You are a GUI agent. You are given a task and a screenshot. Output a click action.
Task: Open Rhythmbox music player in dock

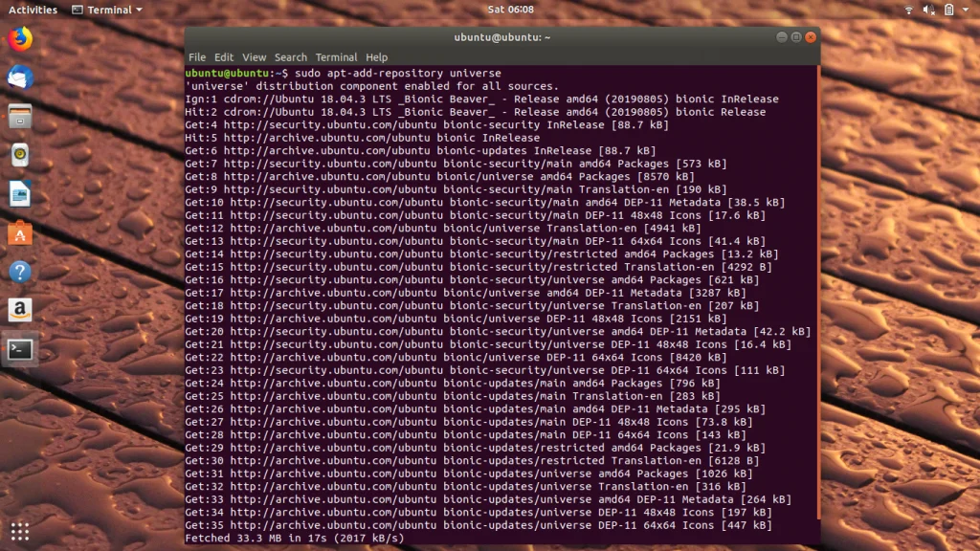[20, 155]
